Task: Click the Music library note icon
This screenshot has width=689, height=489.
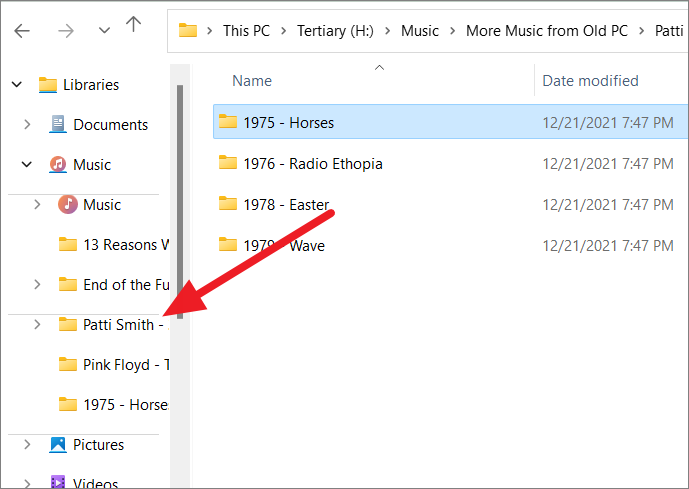Action: (x=58, y=164)
